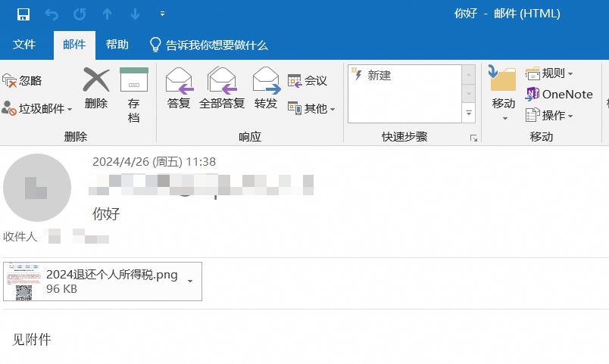Expand the Other (其他) response options
Image resolution: width=609 pixels, height=364 pixels.
coord(311,109)
